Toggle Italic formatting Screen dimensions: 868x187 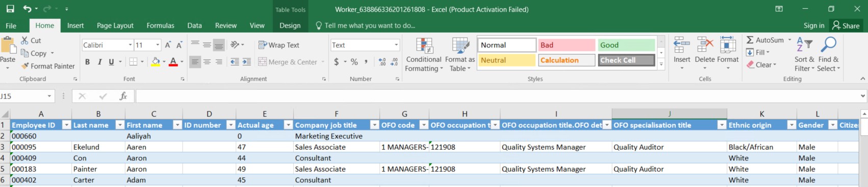tap(99, 62)
